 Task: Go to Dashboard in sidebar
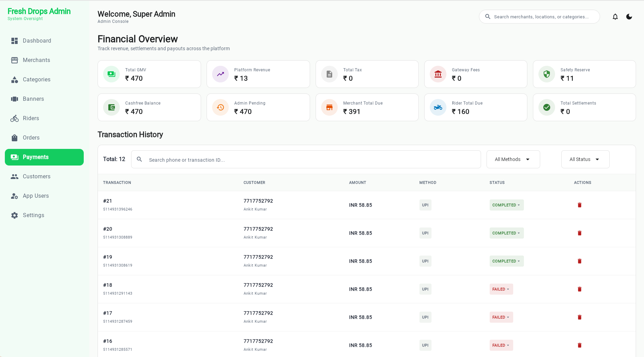tap(44, 41)
